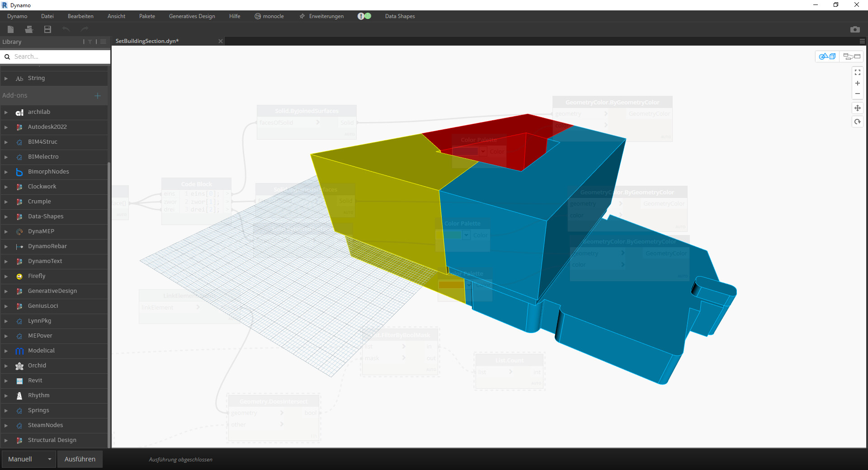The height and width of the screenshot is (470, 868).
Task: Click the library filter funnel icon
Action: tap(90, 42)
